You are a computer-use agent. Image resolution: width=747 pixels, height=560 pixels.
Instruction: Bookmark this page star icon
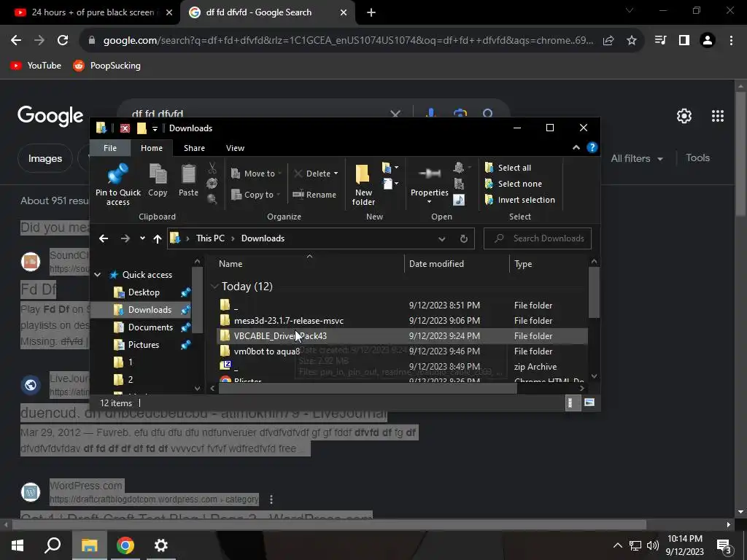click(x=632, y=41)
